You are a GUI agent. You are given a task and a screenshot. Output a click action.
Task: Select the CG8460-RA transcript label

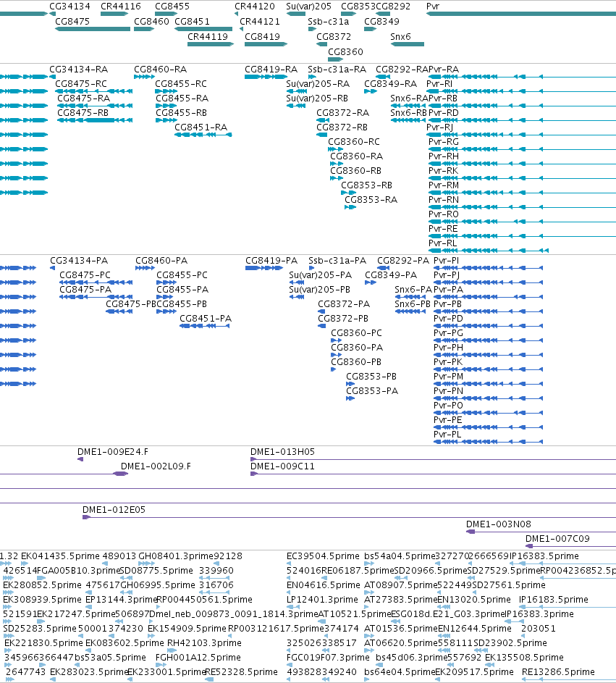(160, 70)
